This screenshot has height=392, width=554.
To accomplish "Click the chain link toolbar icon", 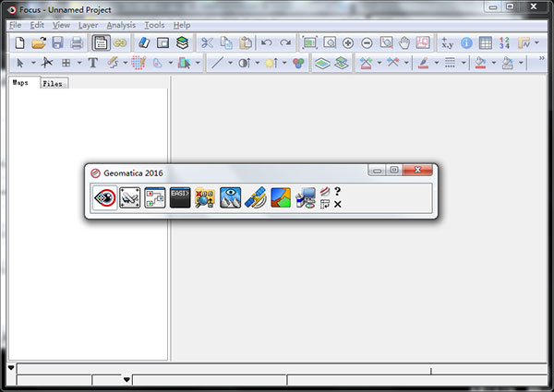I will pyautogui.click(x=120, y=43).
